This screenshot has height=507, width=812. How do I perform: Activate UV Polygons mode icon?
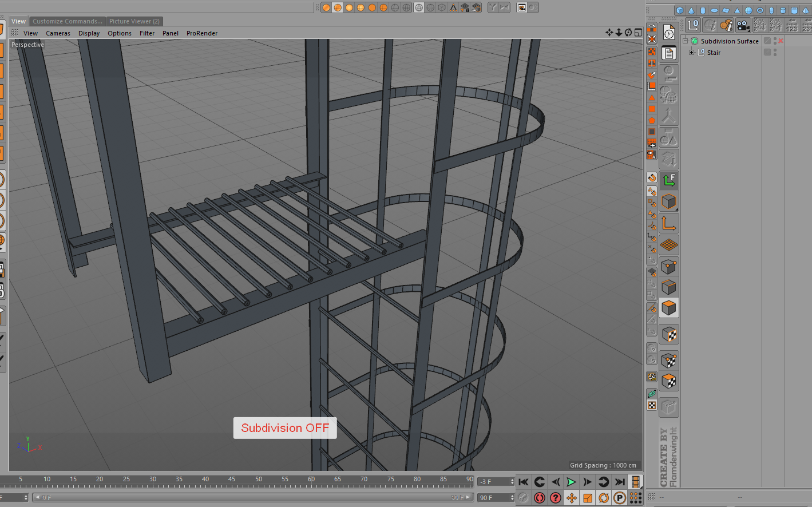669,381
